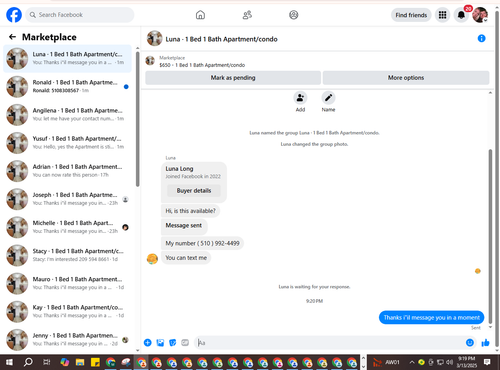Click the Find friends button
Screen dimensions: 500x370
[411, 15]
